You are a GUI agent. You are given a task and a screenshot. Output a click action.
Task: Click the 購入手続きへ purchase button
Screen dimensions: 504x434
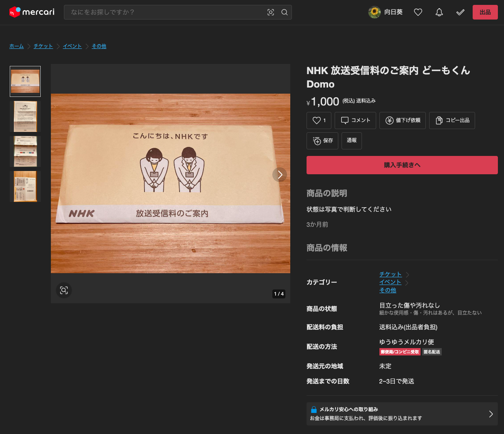[402, 165]
